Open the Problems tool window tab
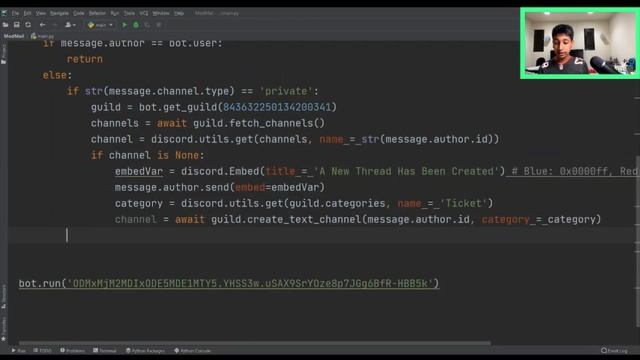Viewport: 640px width, 360px height. [x=73, y=351]
